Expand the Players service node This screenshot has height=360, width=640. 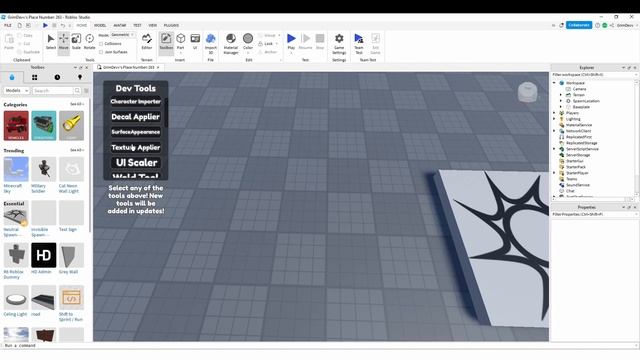(x=554, y=113)
